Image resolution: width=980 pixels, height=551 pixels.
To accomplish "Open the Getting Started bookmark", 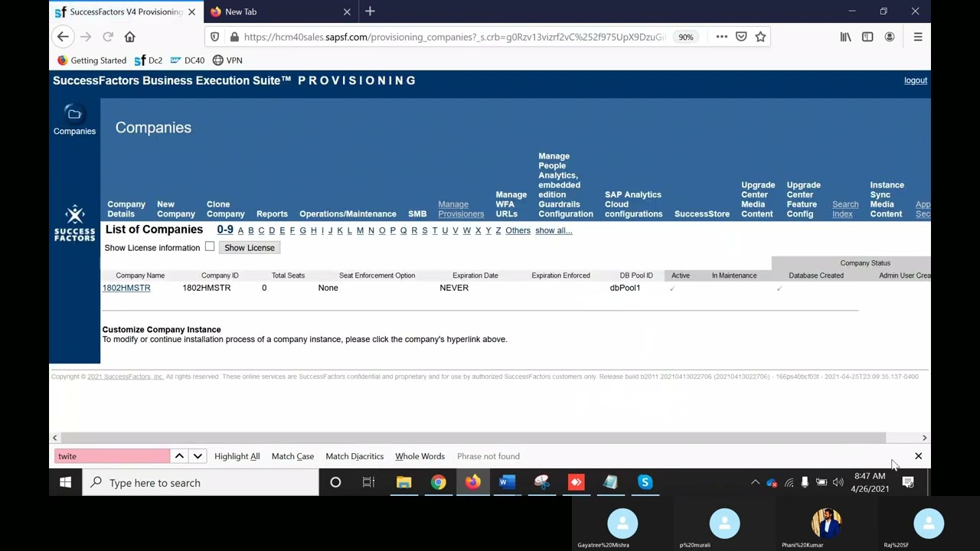I will click(x=92, y=60).
